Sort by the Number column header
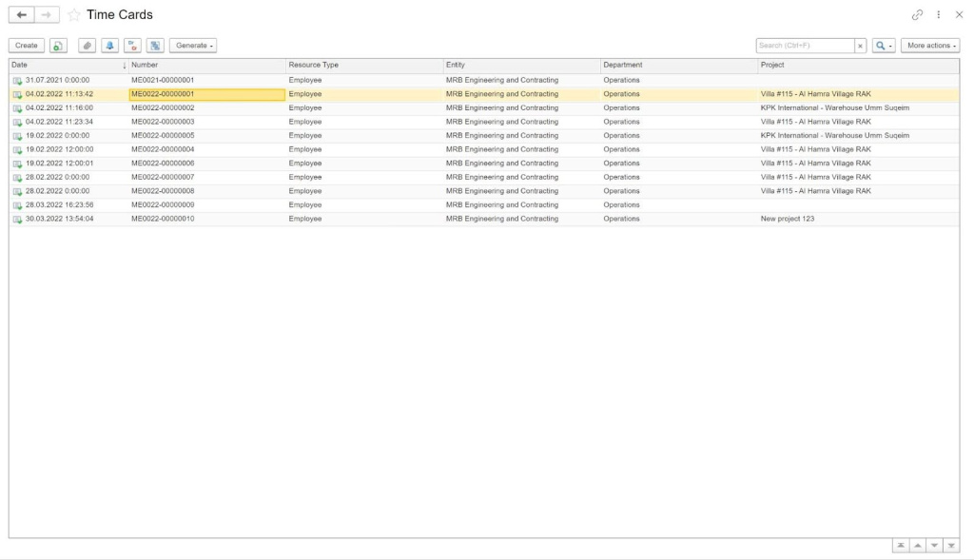The height and width of the screenshot is (560, 974). point(206,66)
